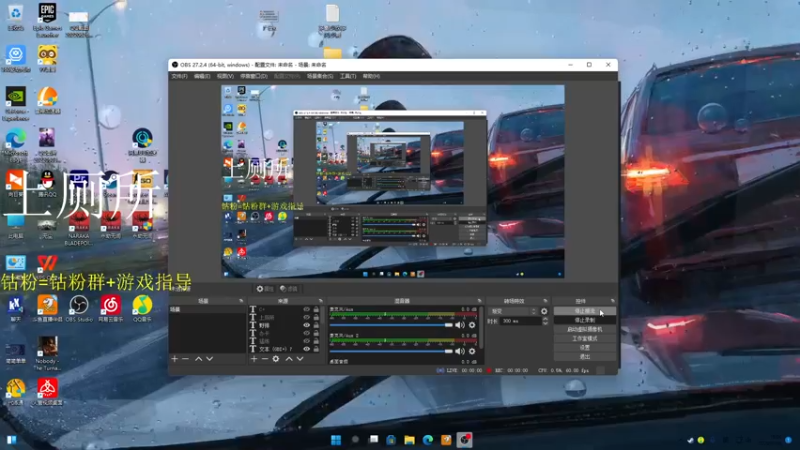This screenshot has width=800, height=450.
Task: Toggle visibility eye of the 上厕所 source
Action: pyautogui.click(x=306, y=317)
